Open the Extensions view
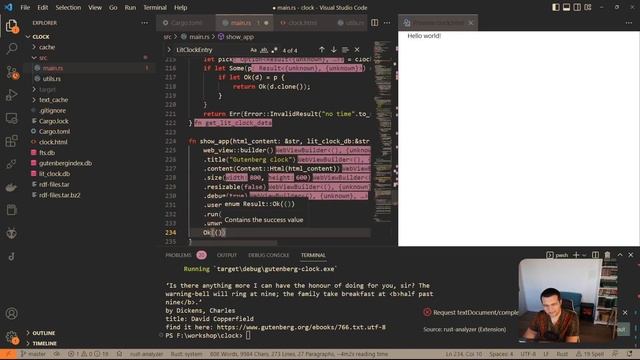Image resolution: width=640 pixels, height=360 pixels. [x=11, y=141]
